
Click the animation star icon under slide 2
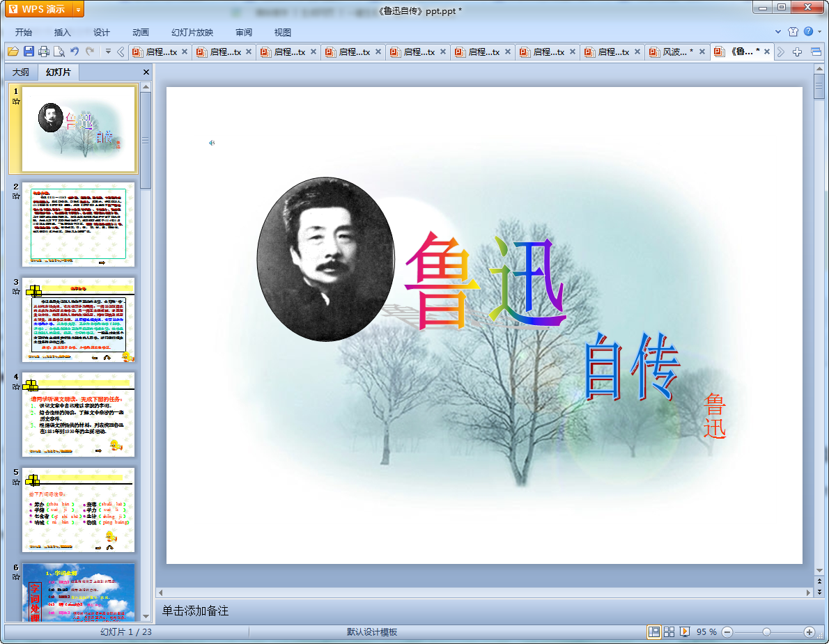pyautogui.click(x=17, y=196)
